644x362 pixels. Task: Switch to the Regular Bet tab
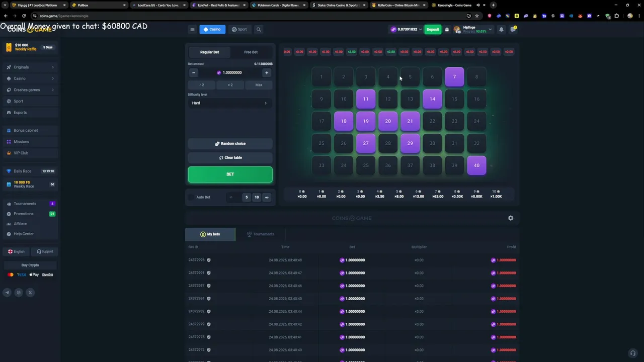[x=209, y=52]
